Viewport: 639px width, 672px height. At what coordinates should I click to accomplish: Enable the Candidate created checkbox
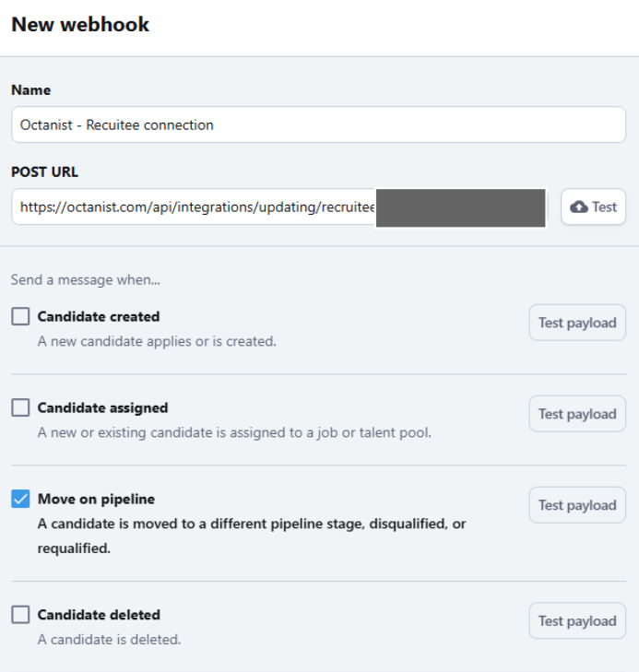(20, 316)
